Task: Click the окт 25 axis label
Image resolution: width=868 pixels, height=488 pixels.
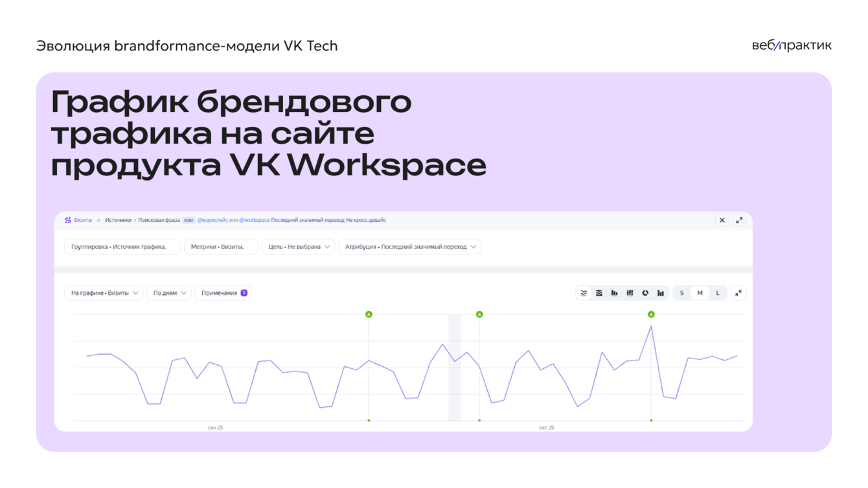Action: tap(547, 428)
